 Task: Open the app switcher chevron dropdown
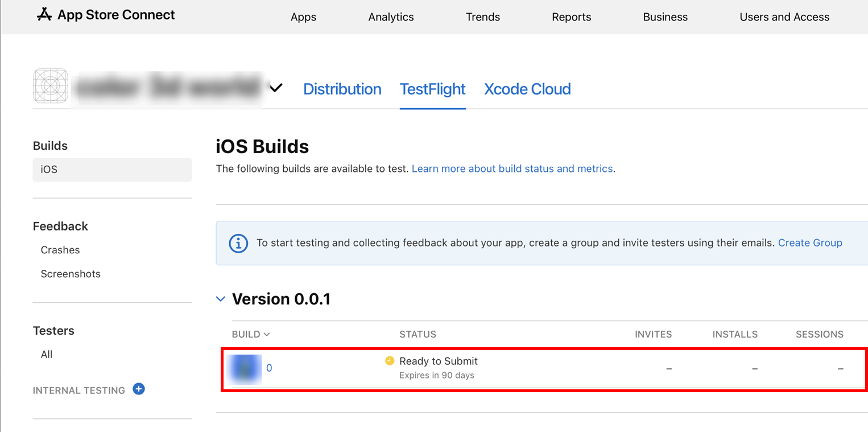pos(276,88)
